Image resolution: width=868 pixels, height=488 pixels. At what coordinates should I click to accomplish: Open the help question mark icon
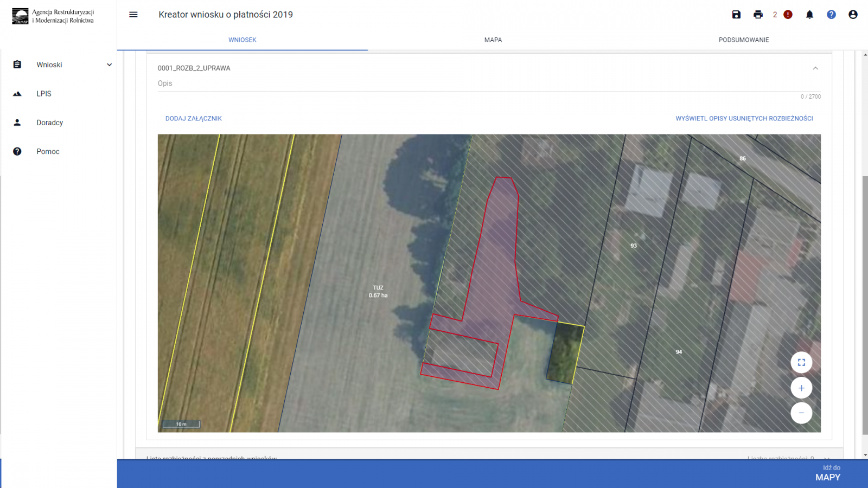coord(831,15)
